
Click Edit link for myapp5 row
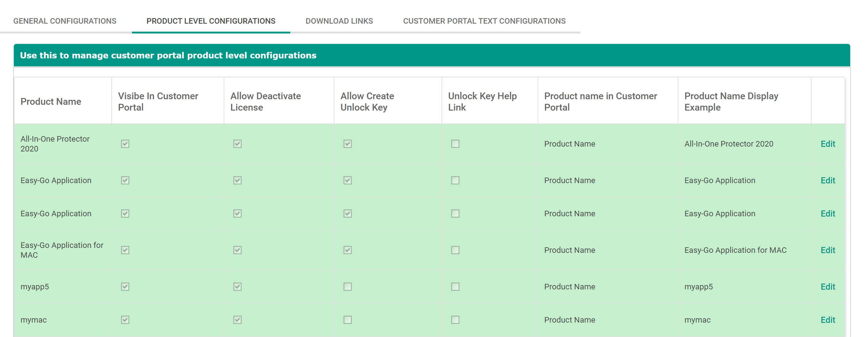(827, 287)
